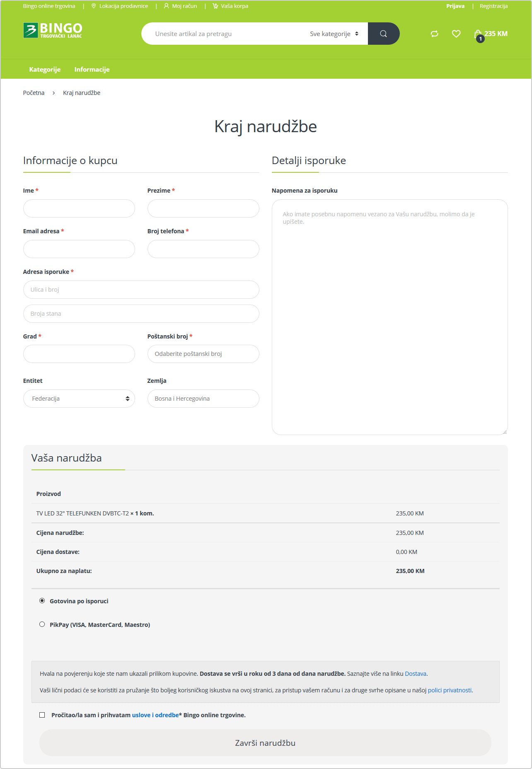Open the Dostava link
The width and height of the screenshot is (532, 769).
pos(416,674)
